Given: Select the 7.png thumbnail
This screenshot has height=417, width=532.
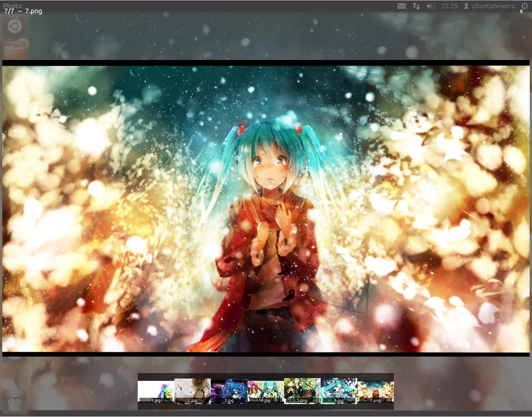Looking at the screenshot, I should [376, 391].
